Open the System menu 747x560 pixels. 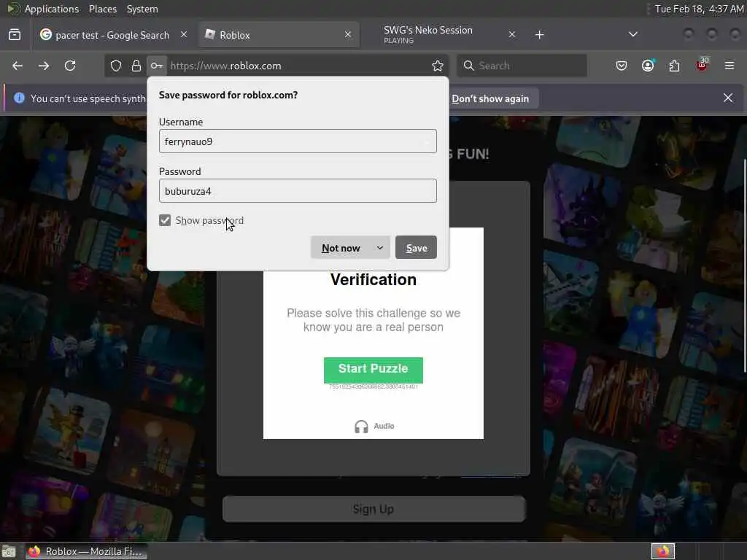[x=142, y=9]
